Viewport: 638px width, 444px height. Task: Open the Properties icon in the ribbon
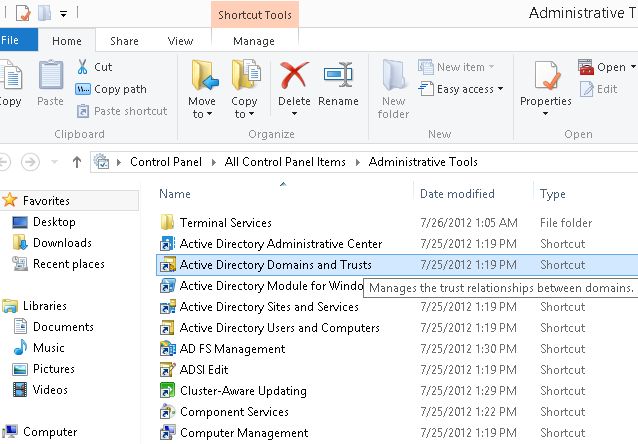(545, 76)
